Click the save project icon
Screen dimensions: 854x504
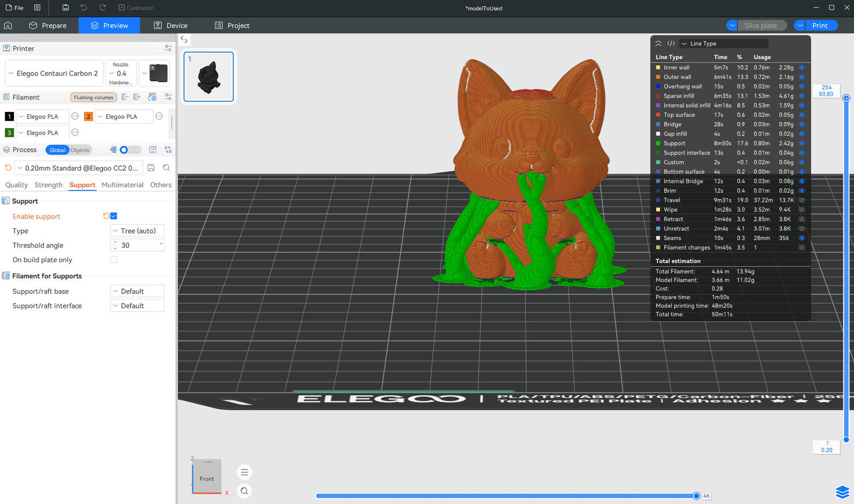pyautogui.click(x=66, y=7)
